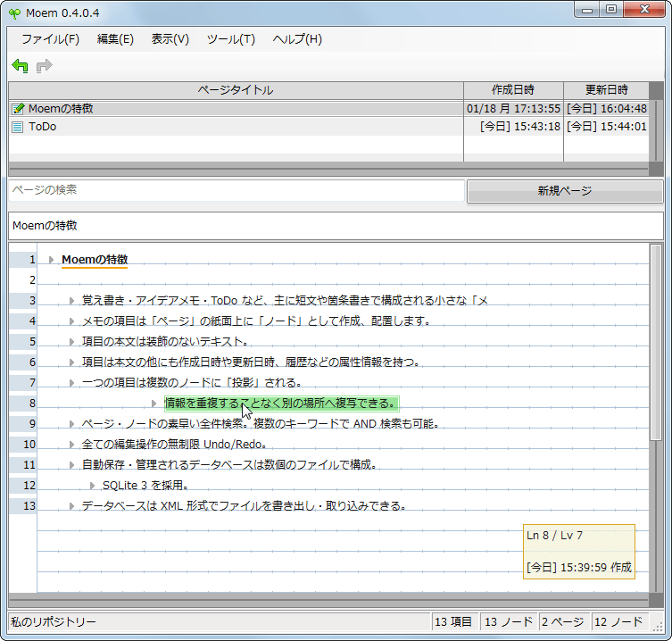Toggle triangle beside 自動保存・管理される node
The image size is (672, 641).
click(72, 465)
